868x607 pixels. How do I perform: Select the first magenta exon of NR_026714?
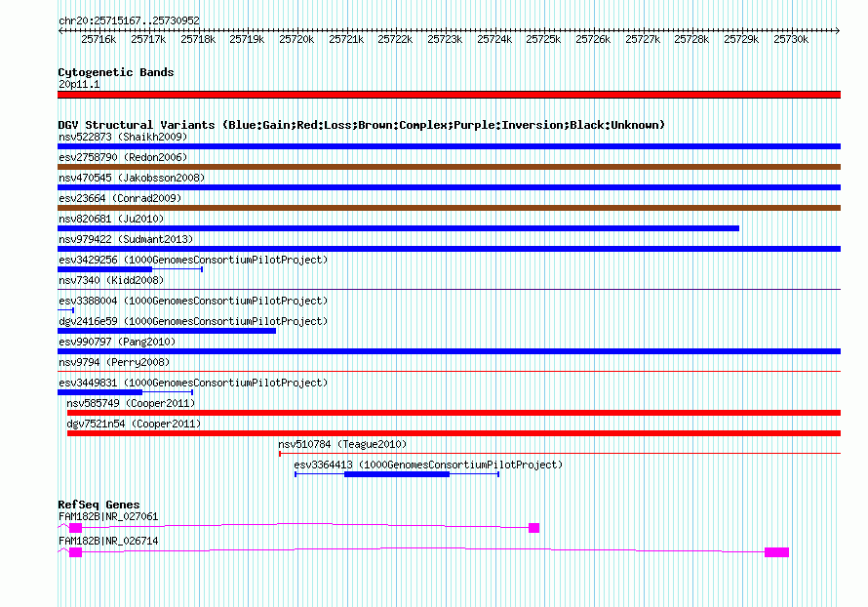click(75, 552)
